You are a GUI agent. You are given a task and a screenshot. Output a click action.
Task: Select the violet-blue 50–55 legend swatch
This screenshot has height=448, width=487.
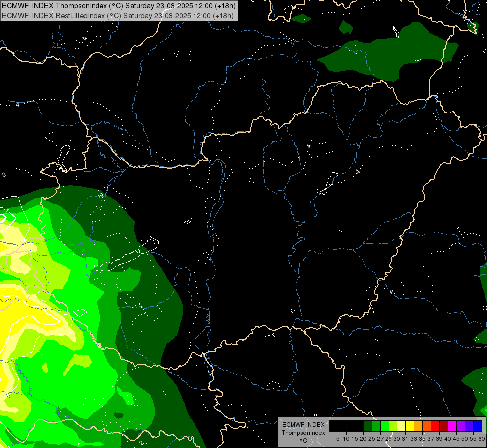coord(469,426)
